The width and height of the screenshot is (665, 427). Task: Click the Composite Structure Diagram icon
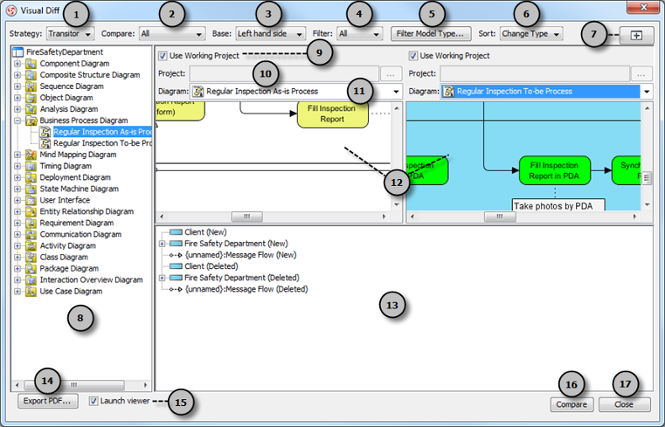31,75
